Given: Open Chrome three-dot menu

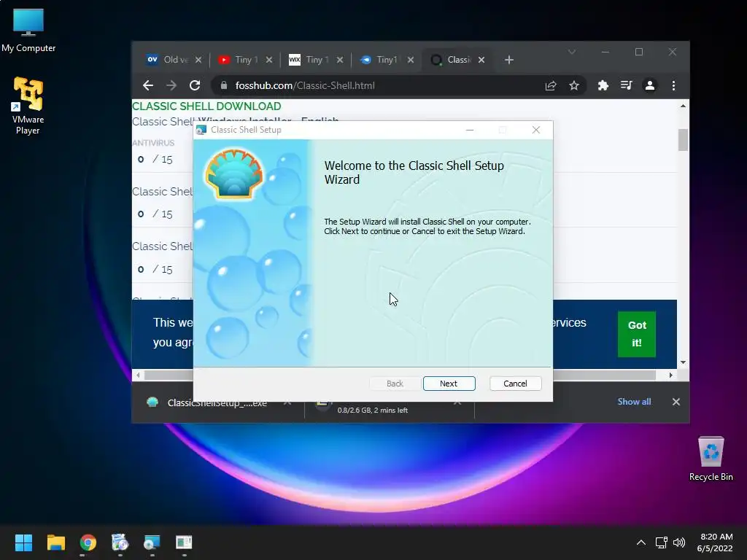Looking at the screenshot, I should tap(673, 85).
